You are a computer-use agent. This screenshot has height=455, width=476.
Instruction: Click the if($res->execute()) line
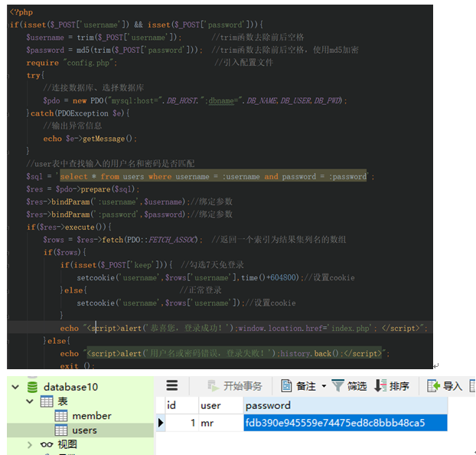click(69, 227)
